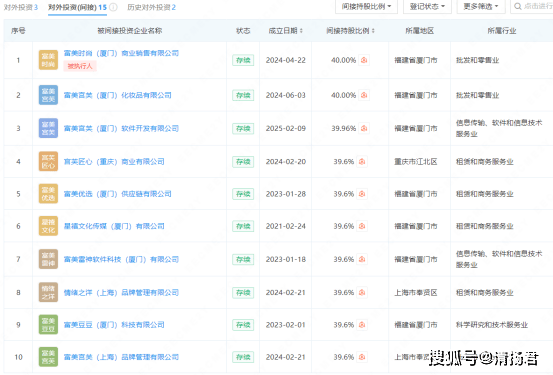This screenshot has width=553, height=375.
Task: Click the 富美优选 logo in row 5
Action: click(48, 194)
